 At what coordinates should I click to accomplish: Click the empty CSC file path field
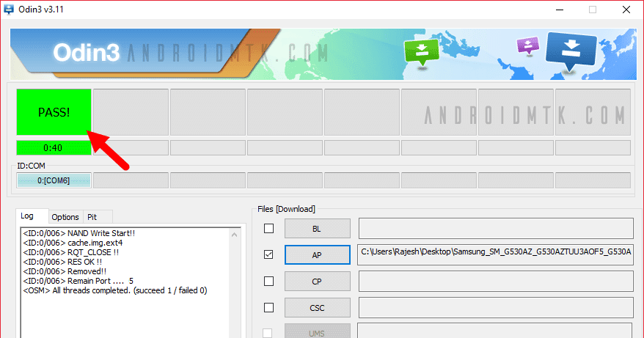pos(496,308)
